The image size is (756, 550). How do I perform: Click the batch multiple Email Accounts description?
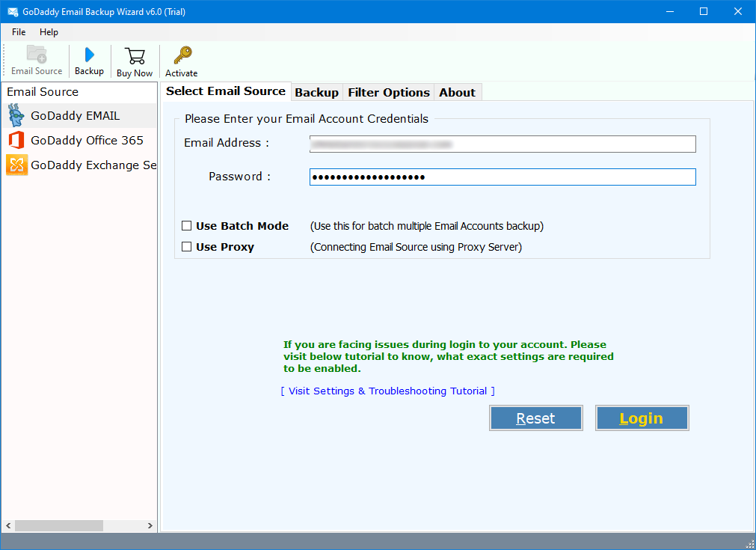(427, 226)
